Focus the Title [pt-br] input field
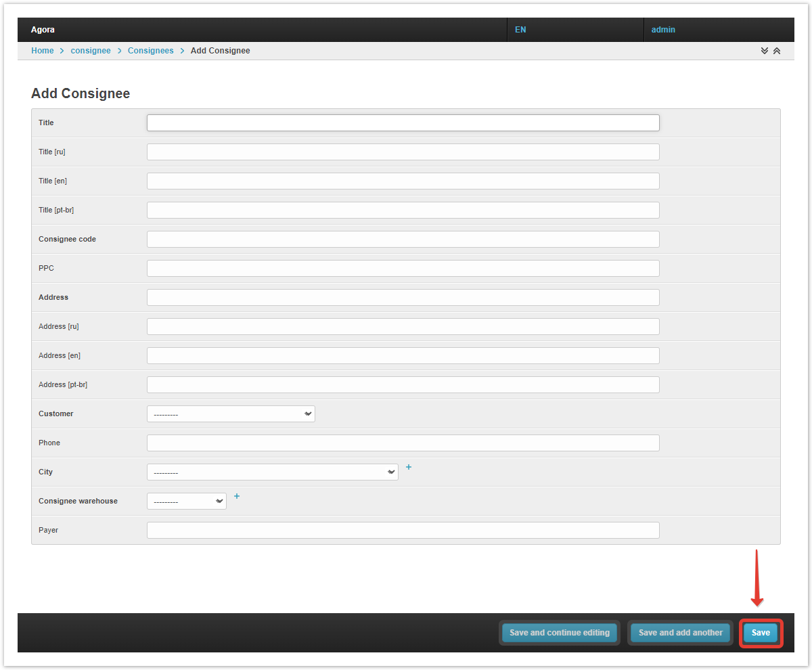The height and width of the screenshot is (670, 812). point(403,210)
